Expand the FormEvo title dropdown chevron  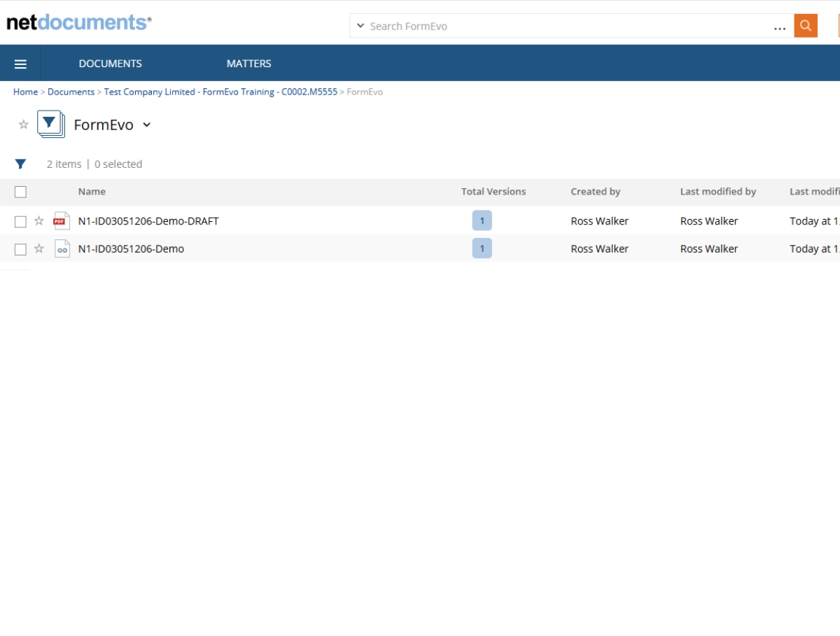click(146, 125)
